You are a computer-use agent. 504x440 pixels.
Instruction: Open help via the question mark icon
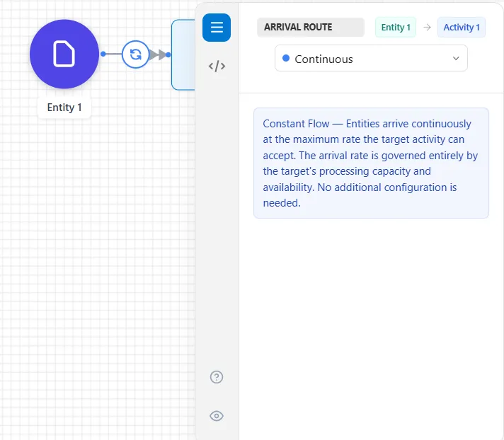tap(217, 377)
